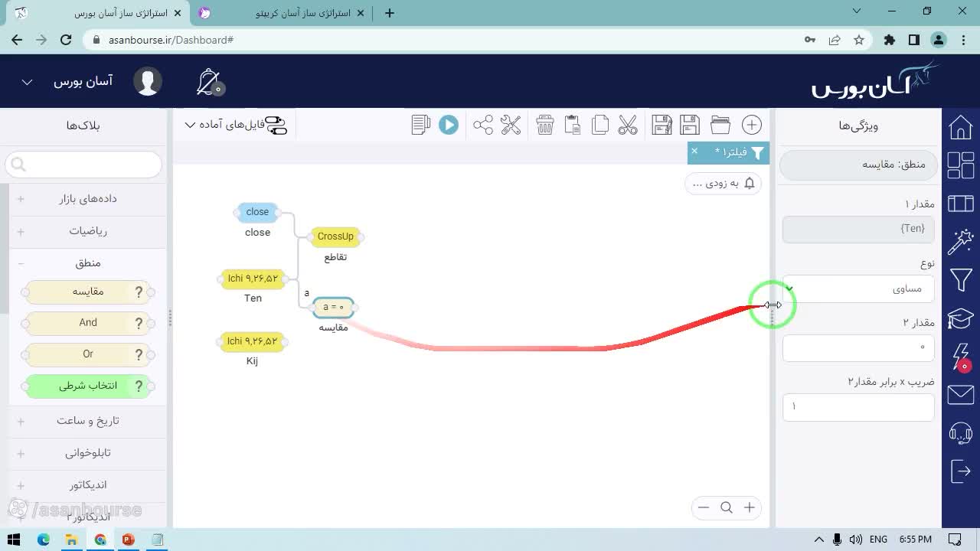The width and height of the screenshot is (980, 551).
Task: Select the انتخاب شرطی block
Action: coord(88,386)
